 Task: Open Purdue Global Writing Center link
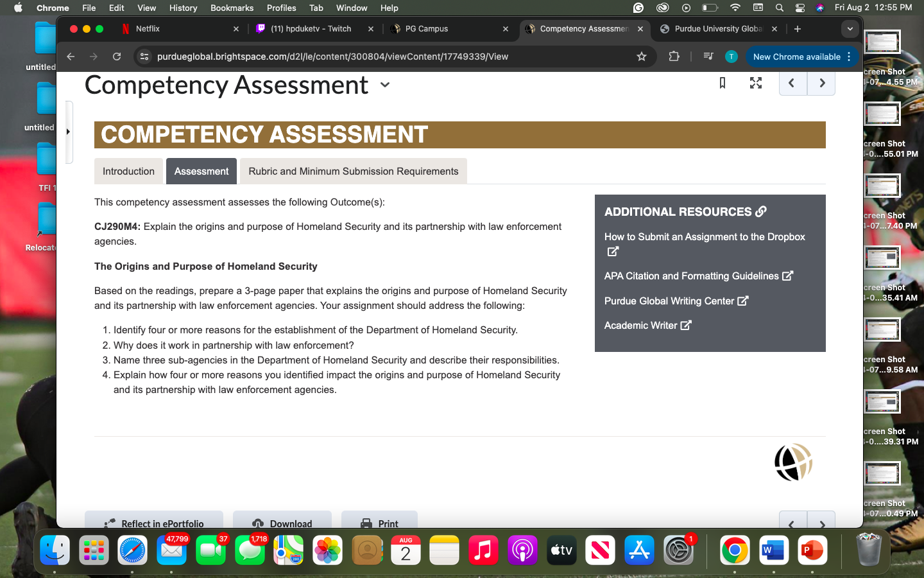676,301
